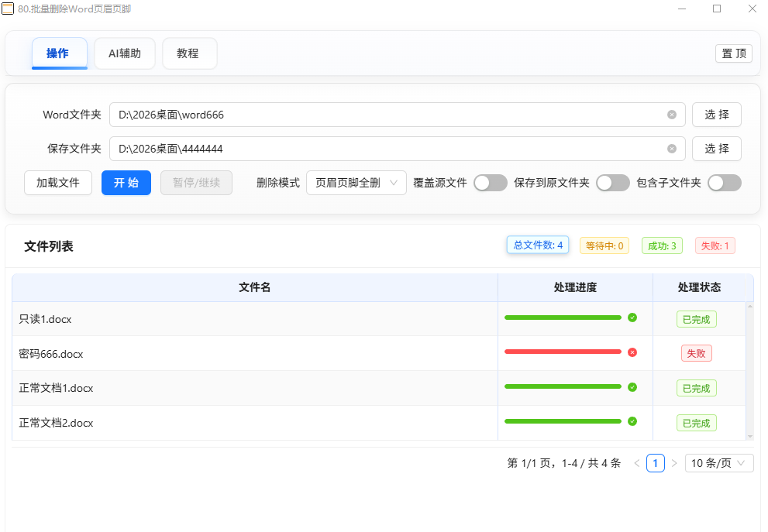Open the 删除模式 dropdown showing 页眉页脚全删
The image size is (768, 532).
point(356,183)
